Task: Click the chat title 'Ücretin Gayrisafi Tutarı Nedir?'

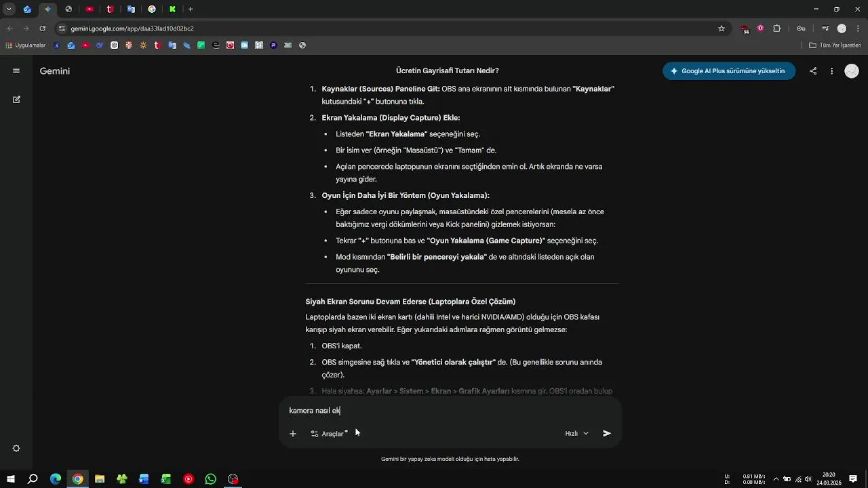Action: click(x=448, y=71)
